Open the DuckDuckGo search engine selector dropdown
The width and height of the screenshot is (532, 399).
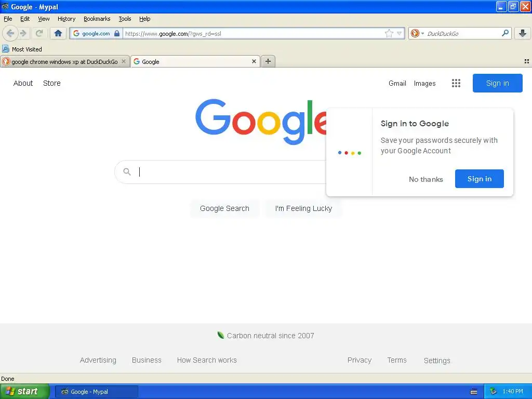417,33
